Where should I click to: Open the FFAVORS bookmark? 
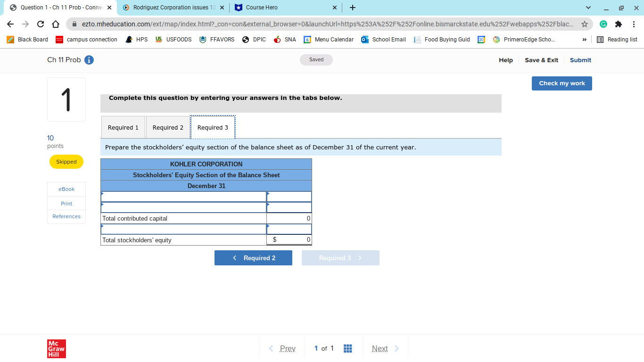click(216, 40)
